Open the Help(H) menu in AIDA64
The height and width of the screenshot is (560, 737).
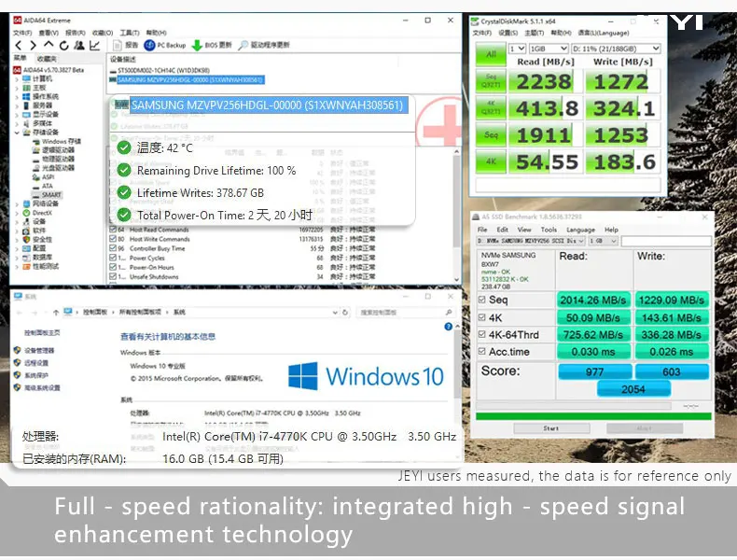click(x=157, y=33)
